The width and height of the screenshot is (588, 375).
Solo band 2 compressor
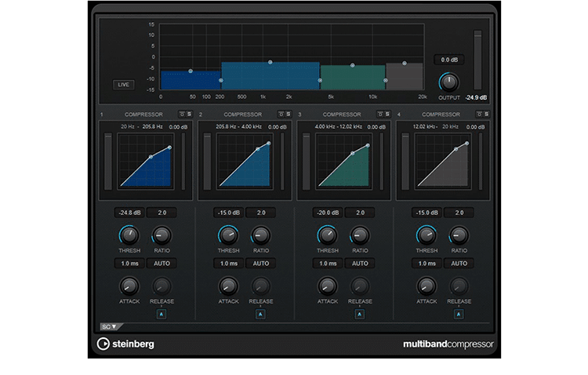point(288,114)
